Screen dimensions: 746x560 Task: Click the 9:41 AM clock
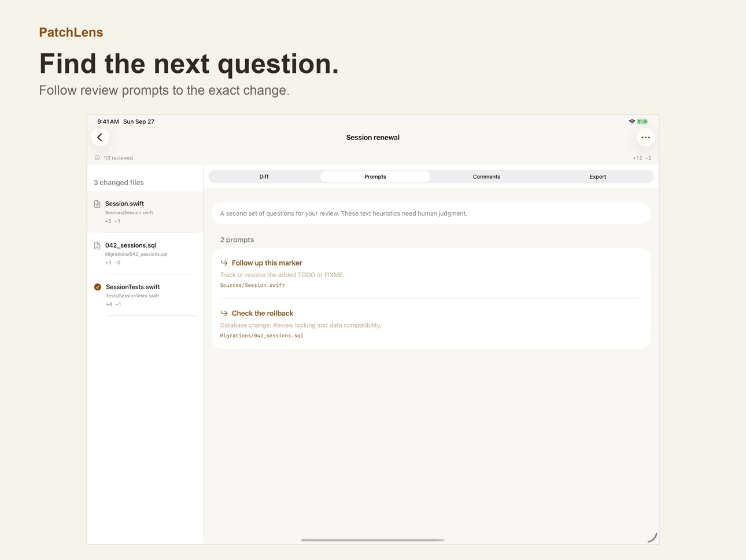(x=108, y=122)
